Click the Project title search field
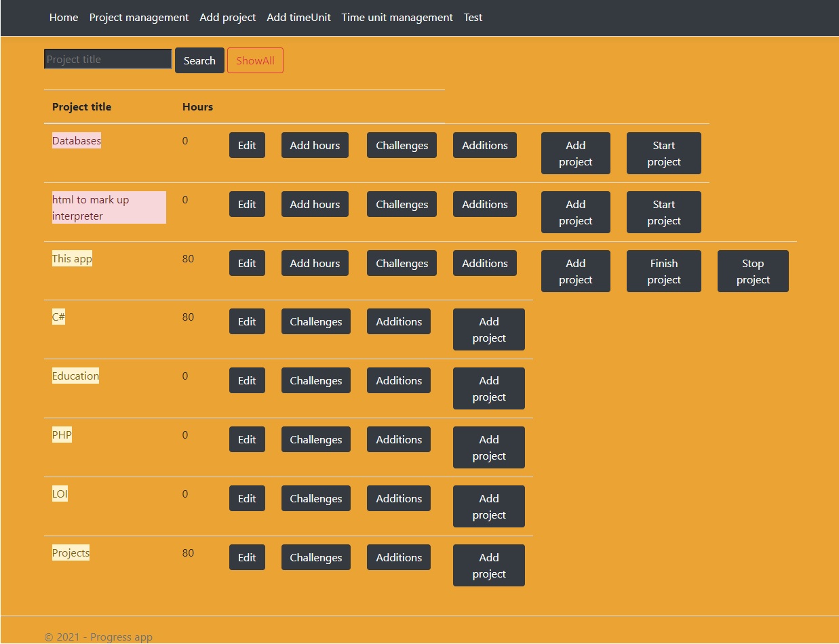 click(x=108, y=60)
